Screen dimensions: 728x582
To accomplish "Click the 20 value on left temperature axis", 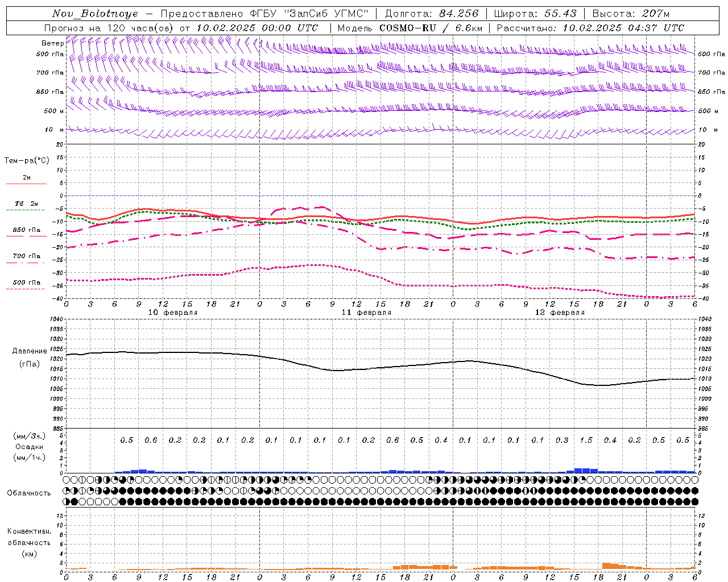I will [59, 144].
